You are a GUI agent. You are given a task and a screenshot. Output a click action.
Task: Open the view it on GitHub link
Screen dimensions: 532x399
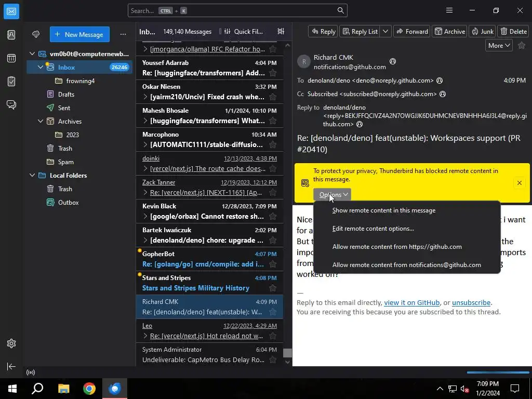pyautogui.click(x=411, y=303)
